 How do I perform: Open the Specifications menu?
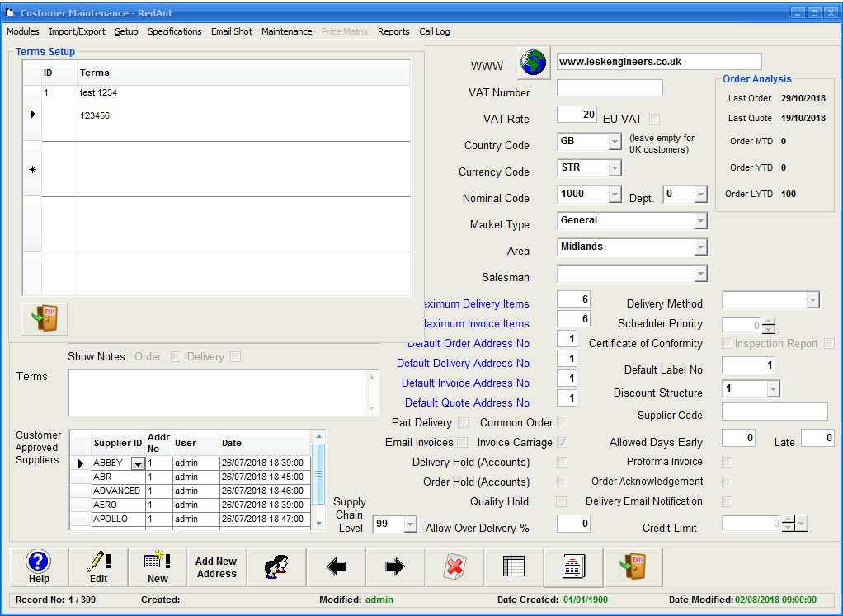click(174, 31)
